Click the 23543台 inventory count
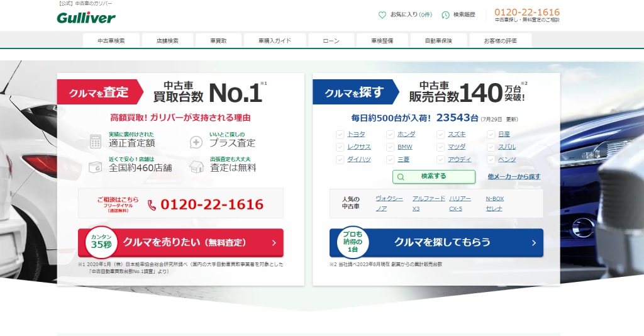Image resolution: width=644 pixels, height=336 pixels. pyautogui.click(x=457, y=118)
